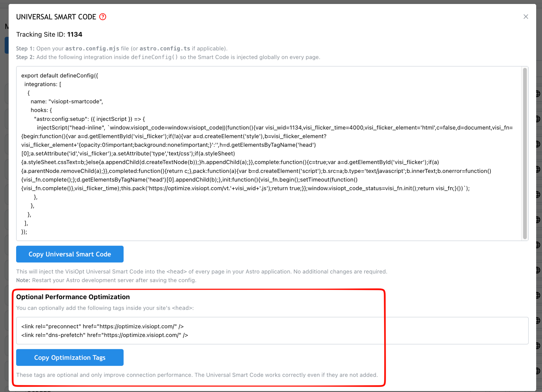Click the dns-prefetch link tag line
This screenshot has width=542, height=392.
[105, 335]
